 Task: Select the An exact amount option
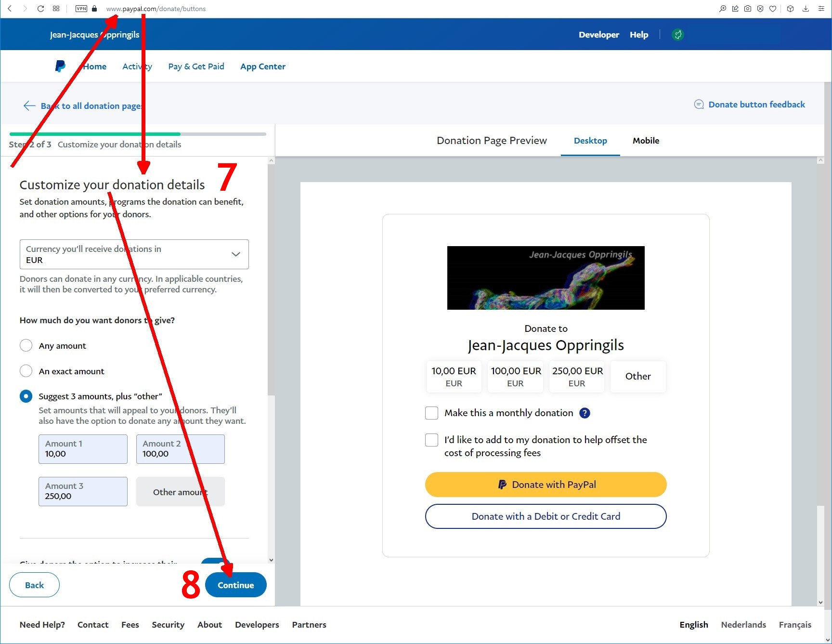click(x=26, y=371)
